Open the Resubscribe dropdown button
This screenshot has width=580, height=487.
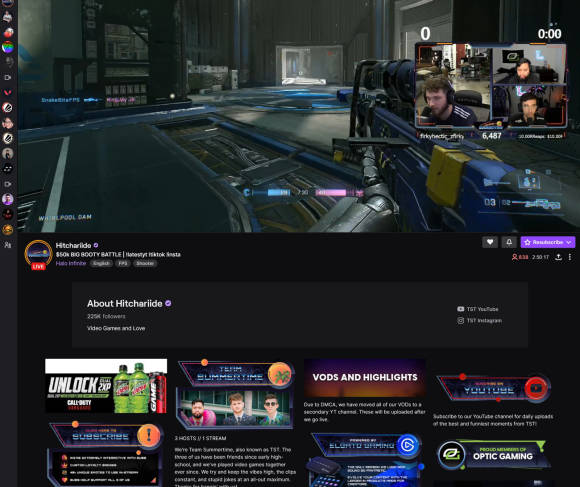coord(548,242)
